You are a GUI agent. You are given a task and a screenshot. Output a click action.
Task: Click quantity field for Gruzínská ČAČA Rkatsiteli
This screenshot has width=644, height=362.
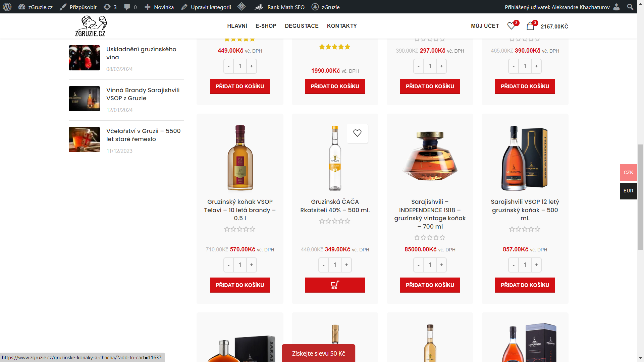point(335,265)
